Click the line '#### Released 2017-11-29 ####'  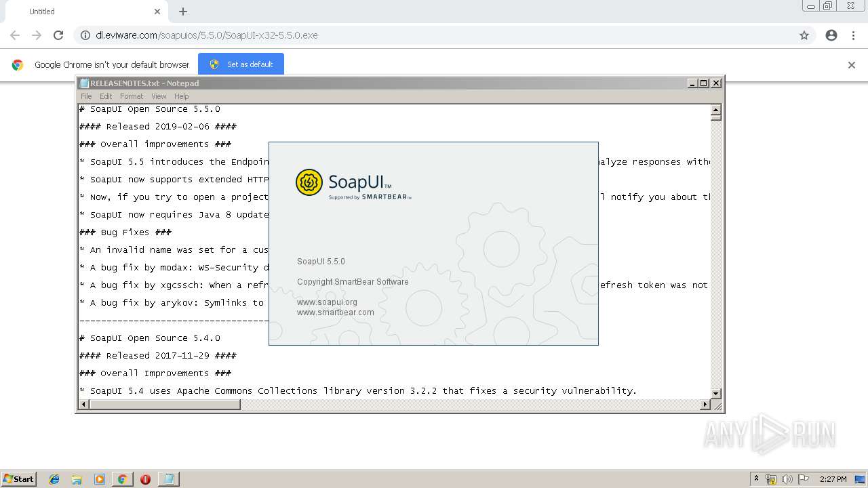coord(158,356)
